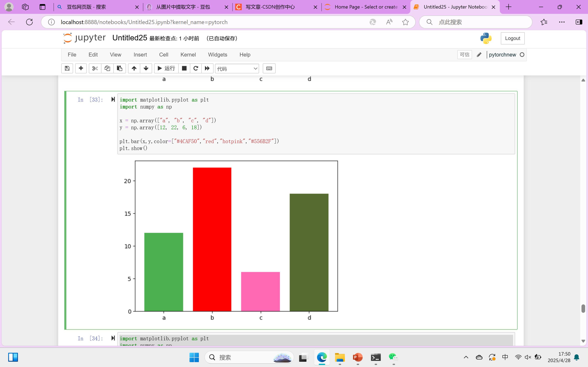
Task: Expand the 代码 cell type dropdown
Action: click(237, 69)
